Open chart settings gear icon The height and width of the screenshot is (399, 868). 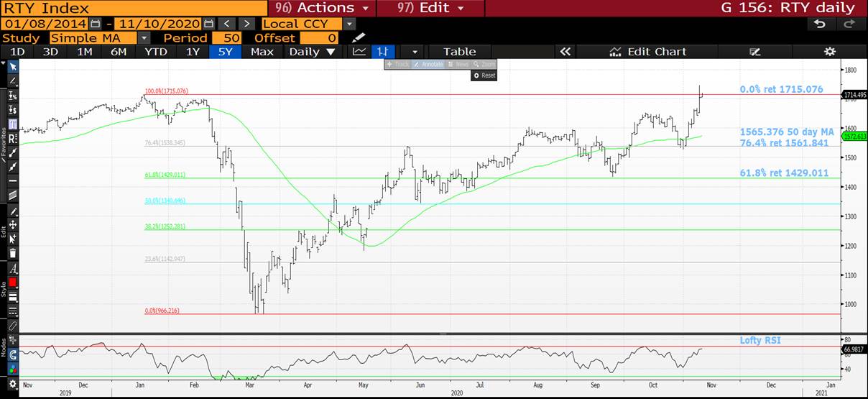pos(829,52)
